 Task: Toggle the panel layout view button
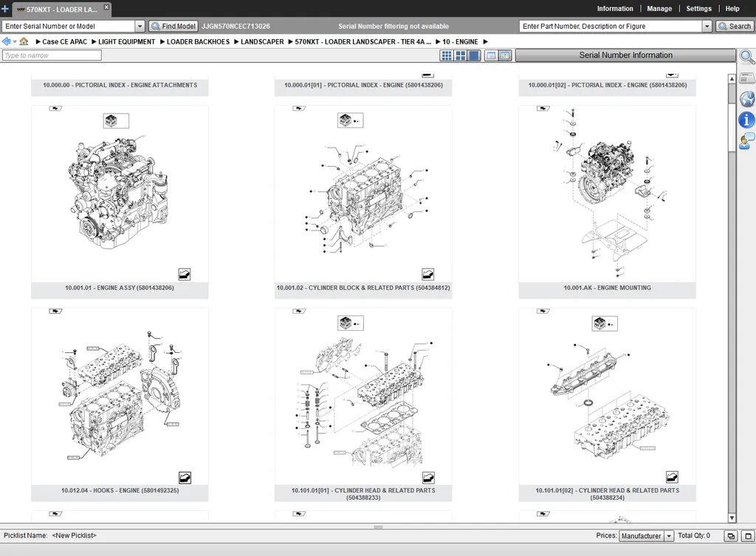point(491,55)
